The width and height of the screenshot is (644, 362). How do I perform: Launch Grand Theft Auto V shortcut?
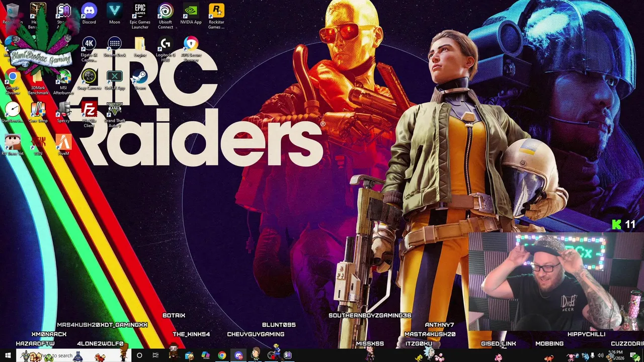[x=115, y=115]
